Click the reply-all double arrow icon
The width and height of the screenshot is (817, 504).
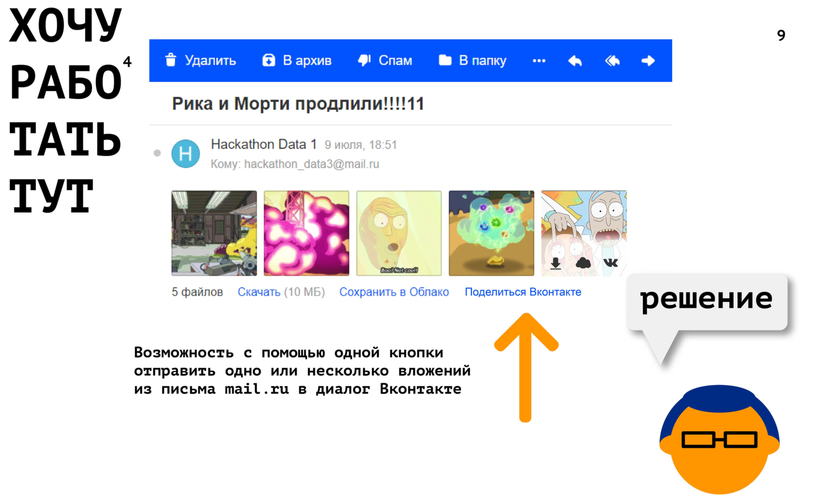612,61
